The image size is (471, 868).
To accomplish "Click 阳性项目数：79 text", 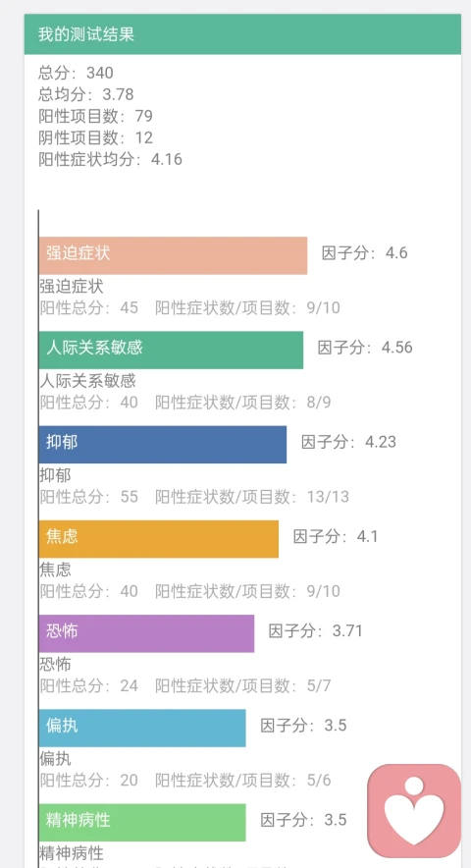I will click(x=95, y=116).
